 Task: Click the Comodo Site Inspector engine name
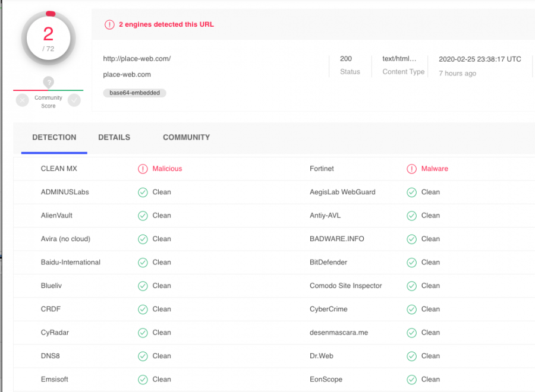(x=345, y=286)
